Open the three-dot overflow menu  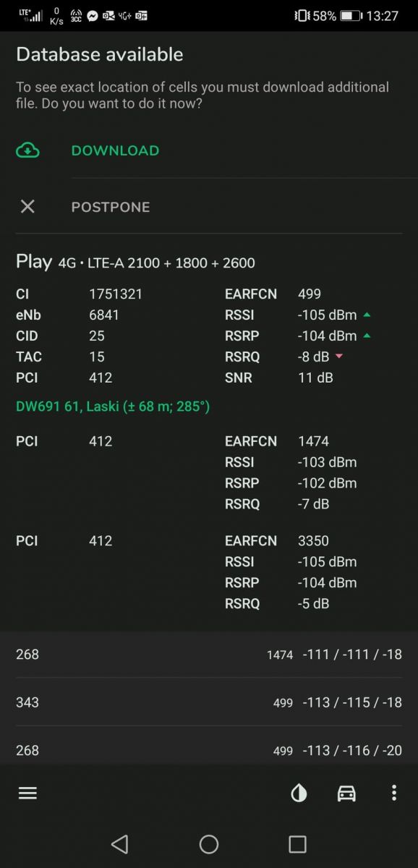pos(394,793)
